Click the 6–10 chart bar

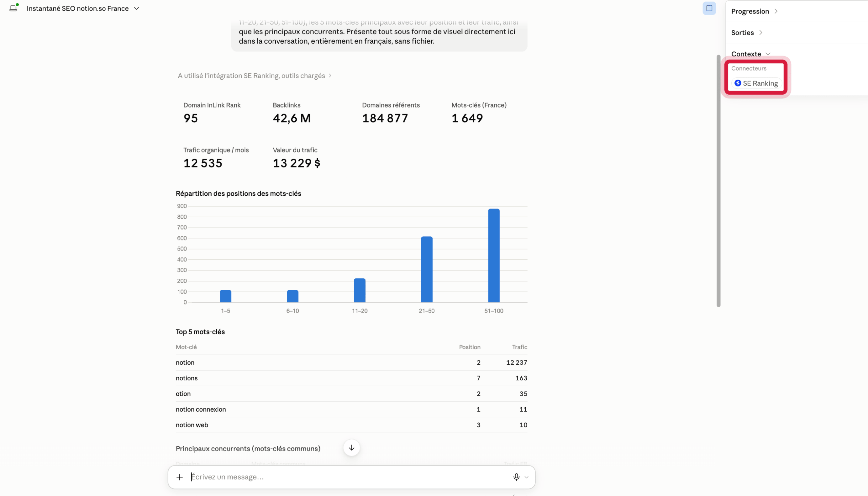coord(293,296)
